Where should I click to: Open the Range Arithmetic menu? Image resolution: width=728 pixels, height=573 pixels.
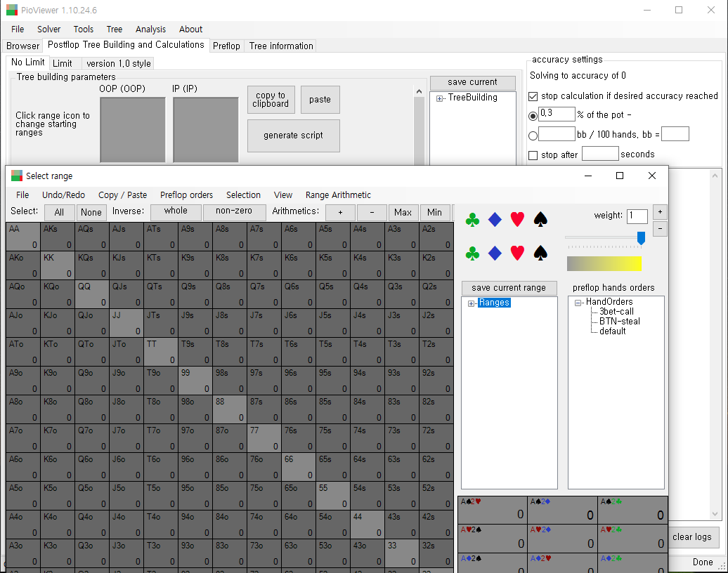tap(338, 195)
